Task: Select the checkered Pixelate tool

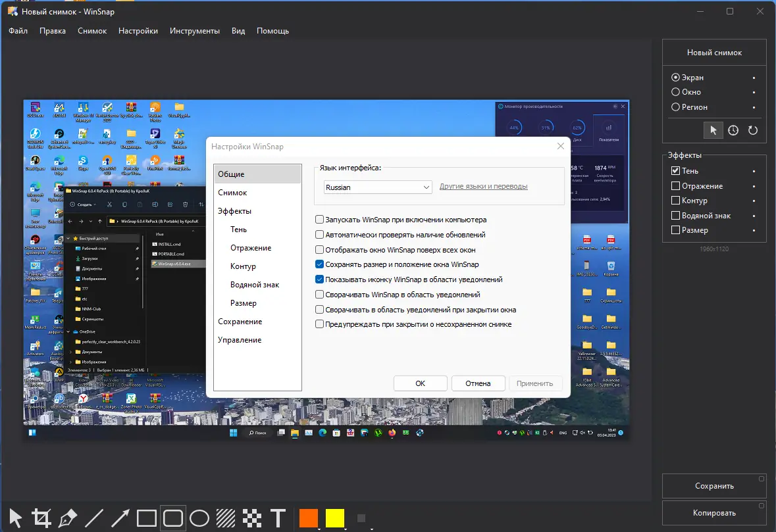Action: coord(252,518)
